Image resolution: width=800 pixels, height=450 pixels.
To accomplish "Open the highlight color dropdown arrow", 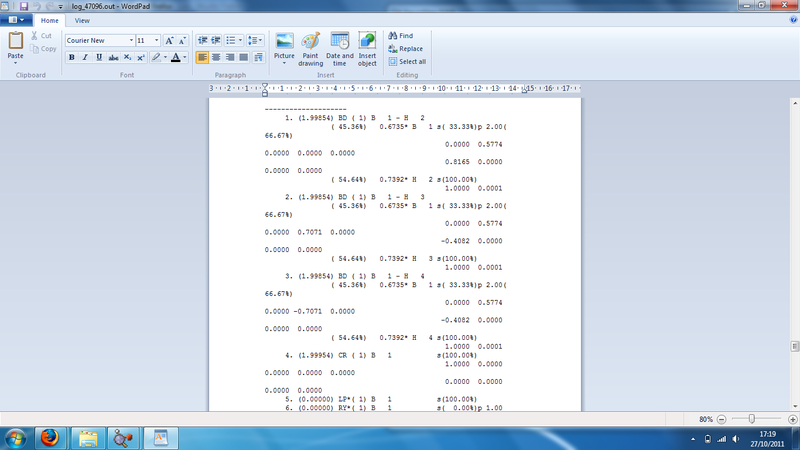I will click(165, 57).
